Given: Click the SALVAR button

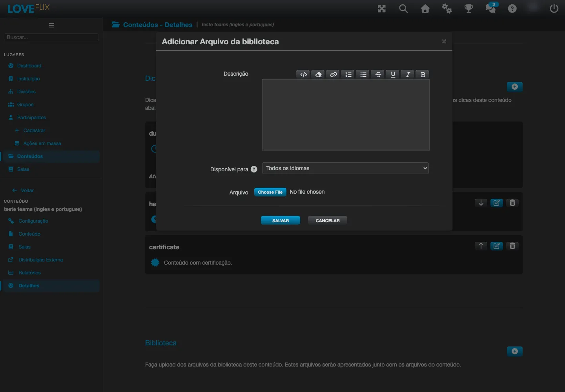Looking at the screenshot, I should tap(281, 220).
